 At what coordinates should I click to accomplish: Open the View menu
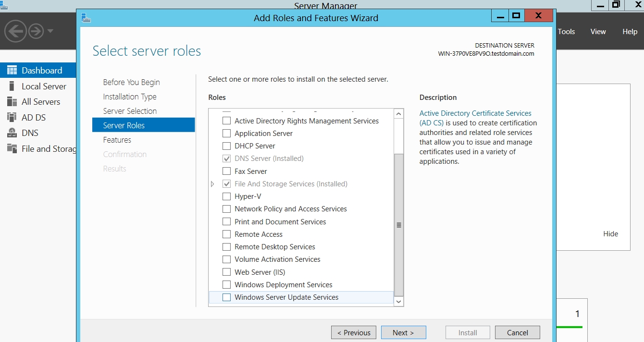pyautogui.click(x=598, y=32)
